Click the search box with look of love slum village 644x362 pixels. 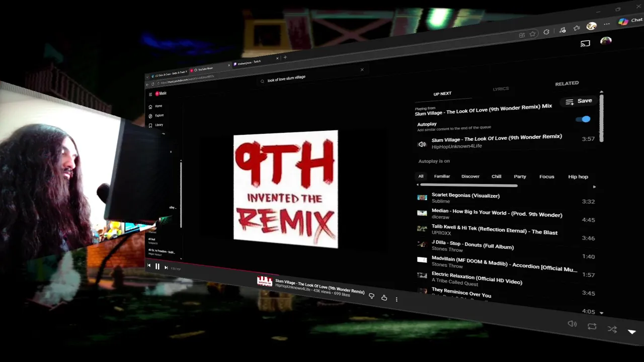click(312, 77)
